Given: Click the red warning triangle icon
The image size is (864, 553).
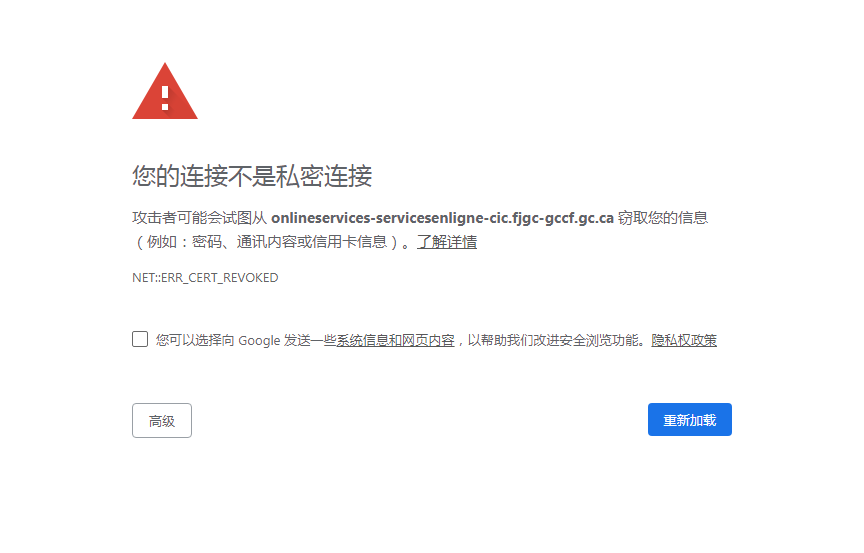Looking at the screenshot, I should (164, 92).
